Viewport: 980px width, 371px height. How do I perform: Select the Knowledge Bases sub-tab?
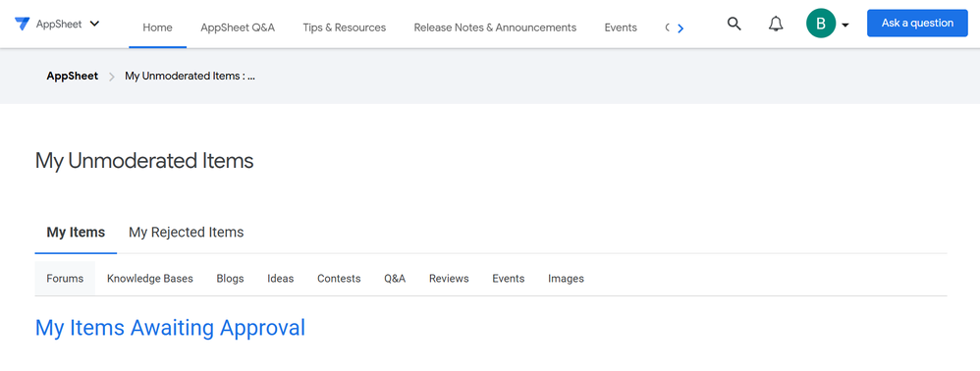point(150,279)
